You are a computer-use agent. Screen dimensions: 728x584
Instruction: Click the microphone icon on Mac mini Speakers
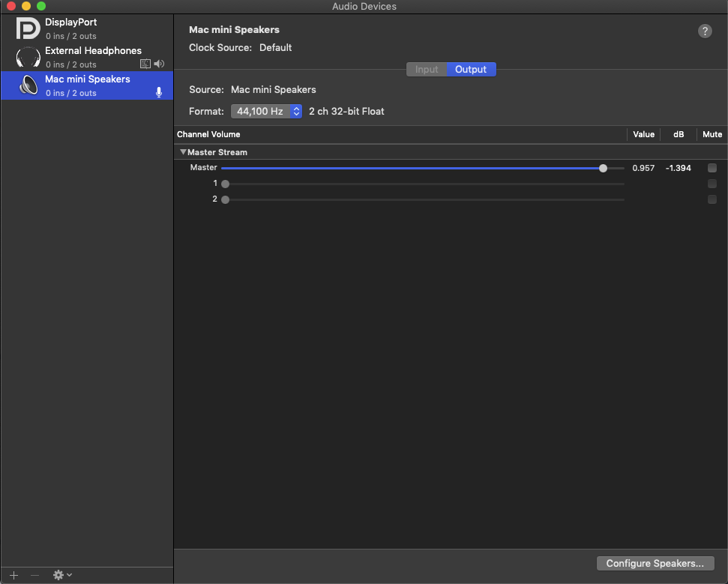point(159,92)
